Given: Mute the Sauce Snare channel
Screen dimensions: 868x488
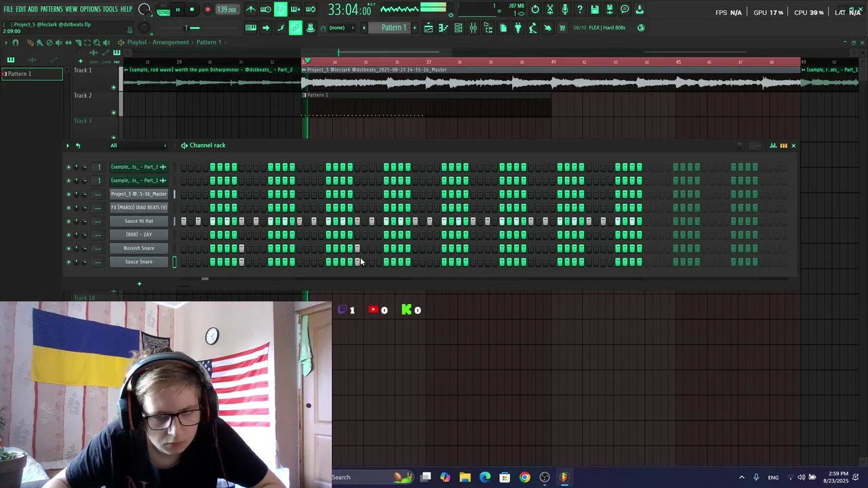Looking at the screenshot, I should pyautogui.click(x=68, y=262).
